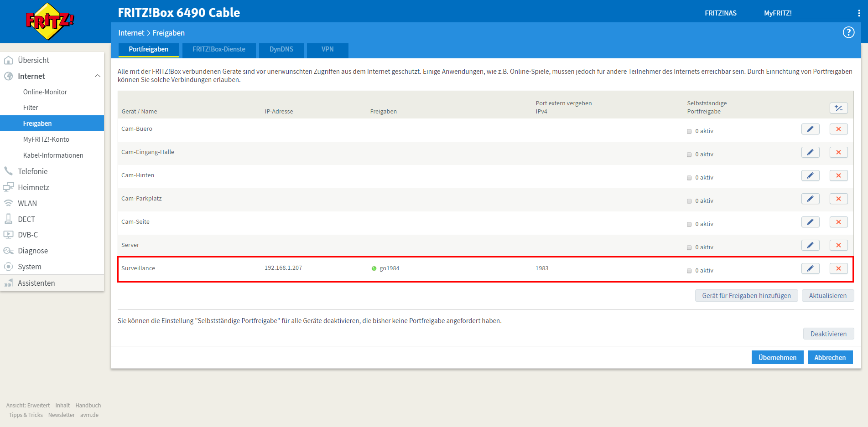This screenshot has height=427, width=868.
Task: Toggle the Cam-Hinten row aktiv checkbox
Action: (689, 178)
